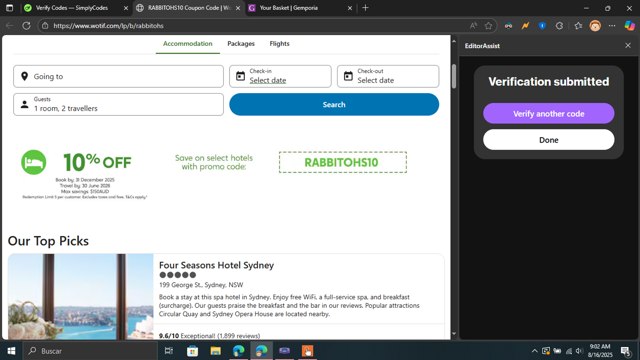Open Microsoft Store from the taskbar
This screenshot has height=360, width=640.
pyautogui.click(x=192, y=351)
